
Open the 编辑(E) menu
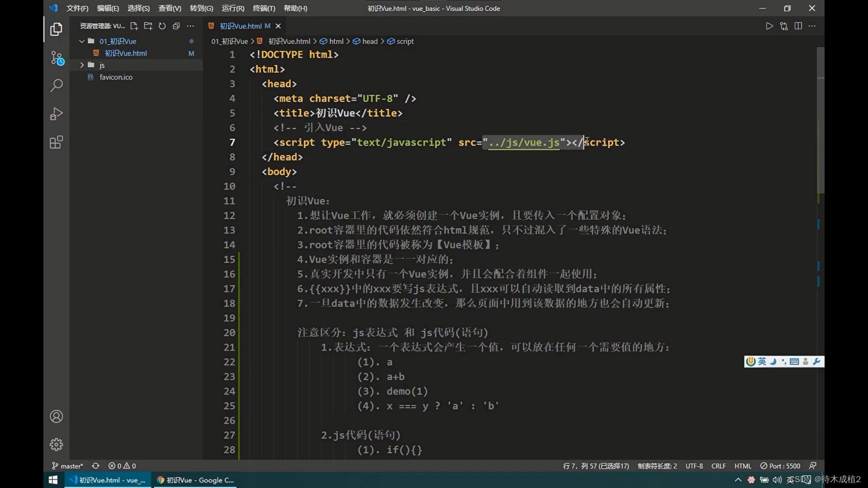108,8
